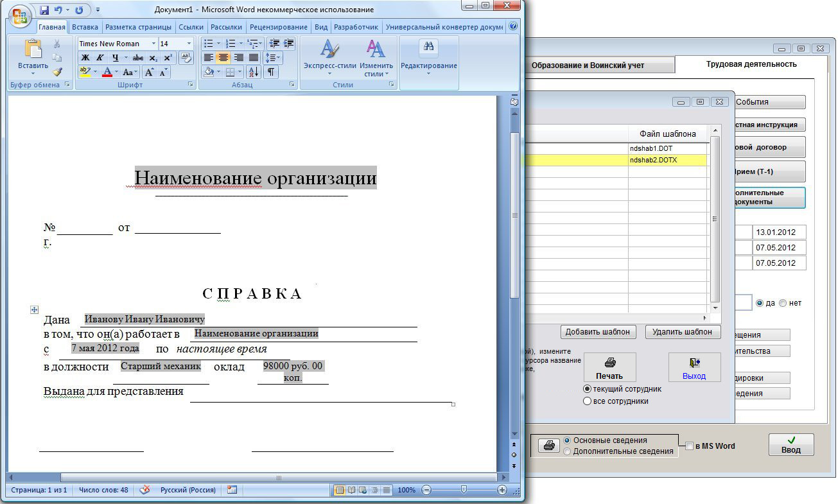Screen dimensions: 838x504
Task: Sort text using the sort icon
Action: click(x=253, y=73)
